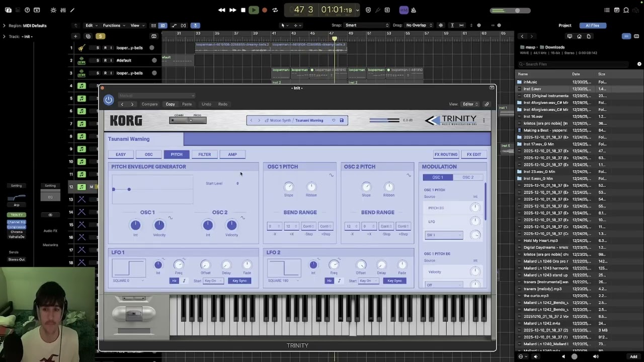The height and width of the screenshot is (362, 644).
Task: Select the OSC 2 modulation tab
Action: tap(468, 177)
